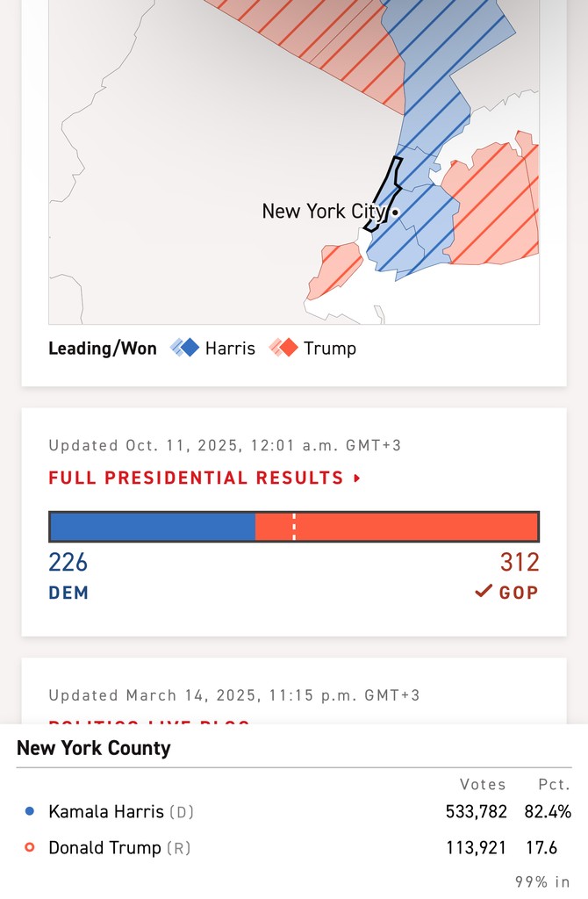Click the dashed midpoint marker on the electoral bar
Viewport: 588px width, 899px height.
[294, 527]
